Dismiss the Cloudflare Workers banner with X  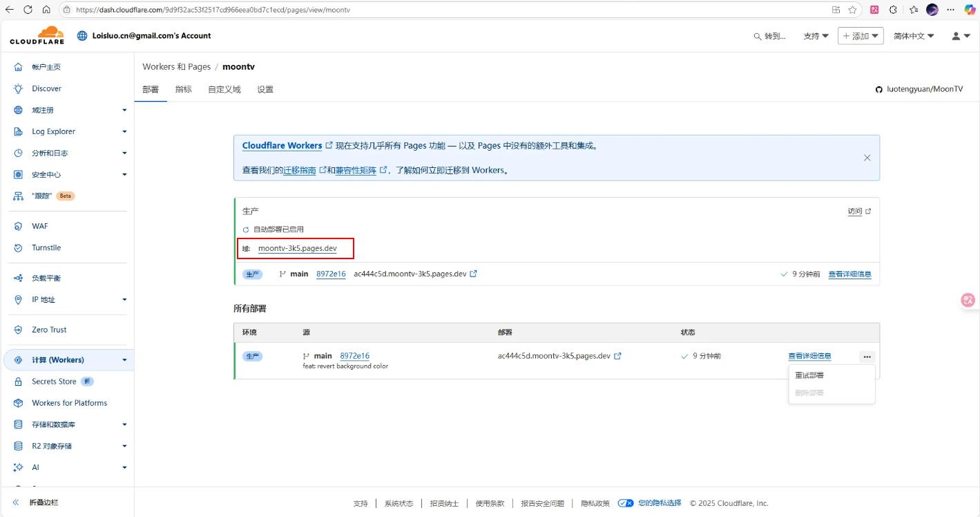867,158
